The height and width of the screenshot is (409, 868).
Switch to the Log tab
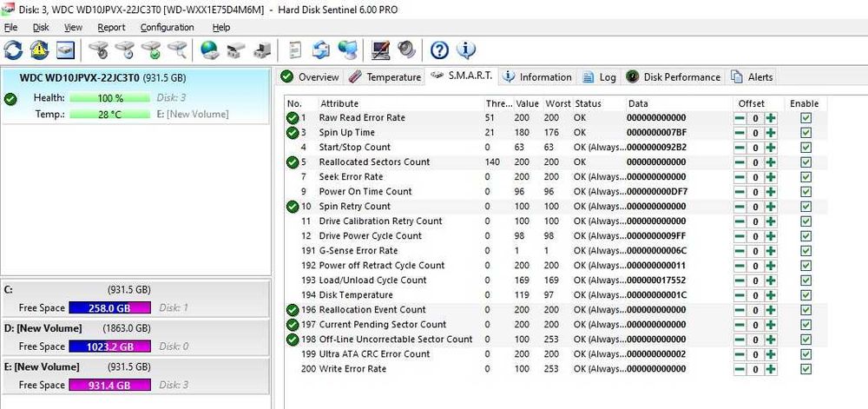[600, 77]
